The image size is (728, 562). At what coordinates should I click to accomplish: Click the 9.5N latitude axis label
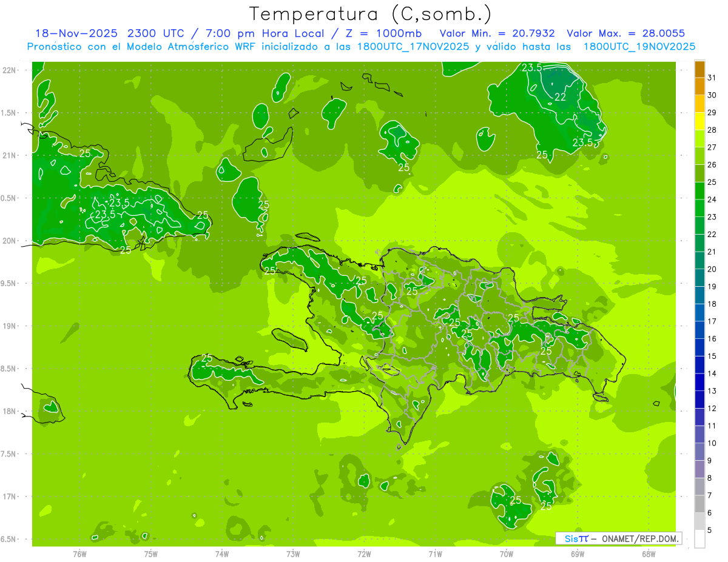pyautogui.click(x=9, y=284)
